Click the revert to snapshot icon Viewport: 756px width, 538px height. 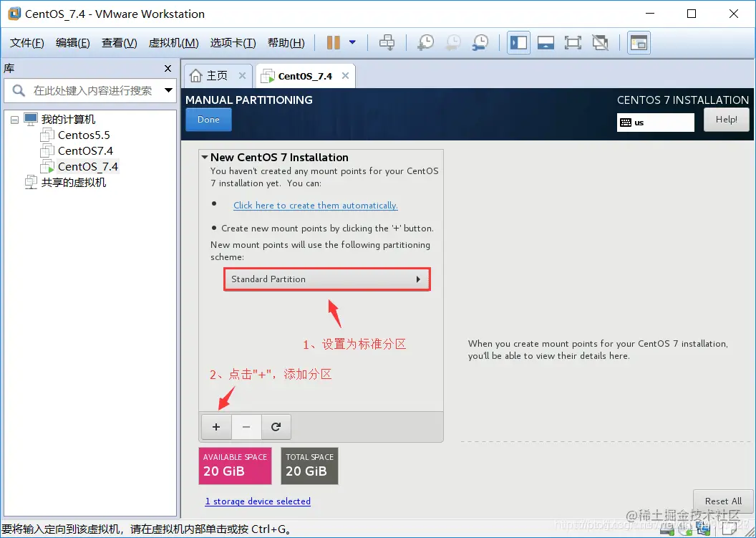point(452,42)
